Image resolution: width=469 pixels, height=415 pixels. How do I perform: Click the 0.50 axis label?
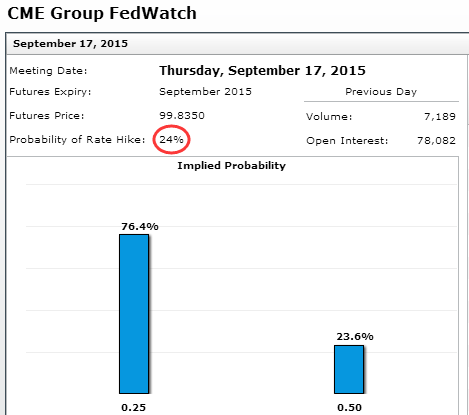[349, 408]
